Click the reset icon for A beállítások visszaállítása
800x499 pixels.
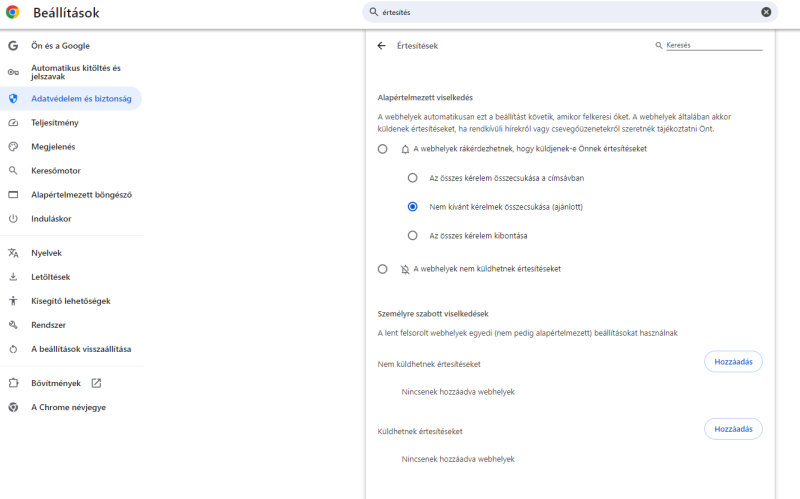coord(13,349)
